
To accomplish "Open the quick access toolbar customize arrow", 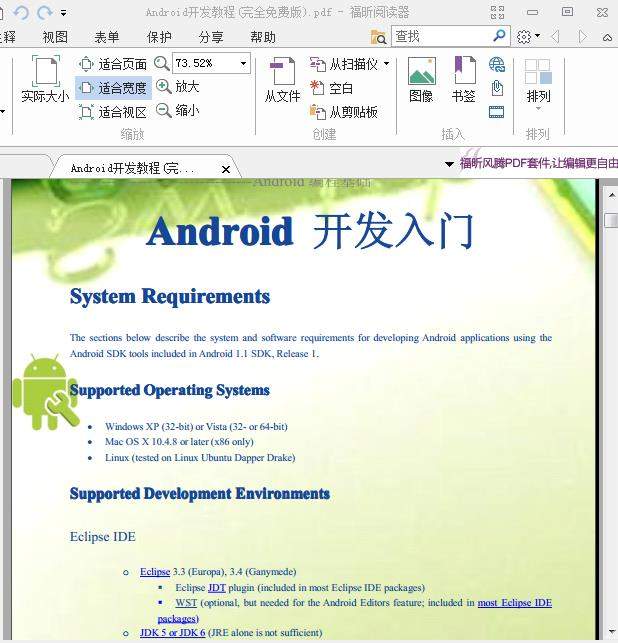I will pyautogui.click(x=64, y=13).
